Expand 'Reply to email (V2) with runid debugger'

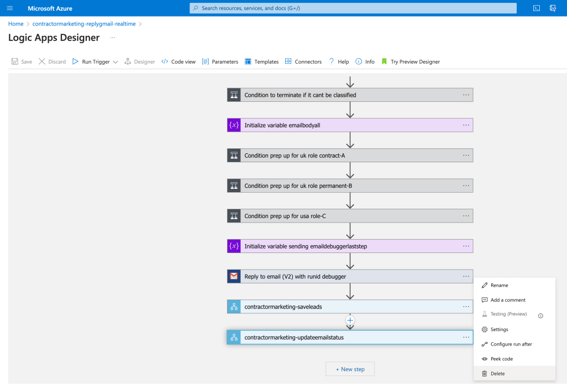click(x=350, y=277)
